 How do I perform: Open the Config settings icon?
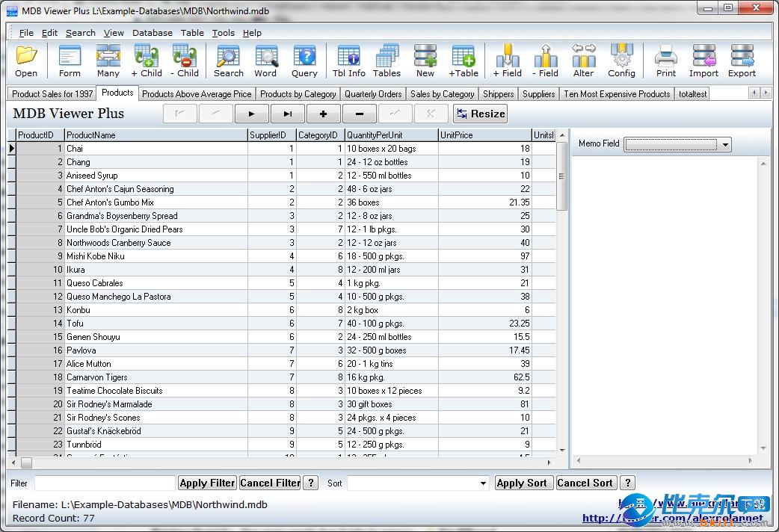(x=621, y=61)
